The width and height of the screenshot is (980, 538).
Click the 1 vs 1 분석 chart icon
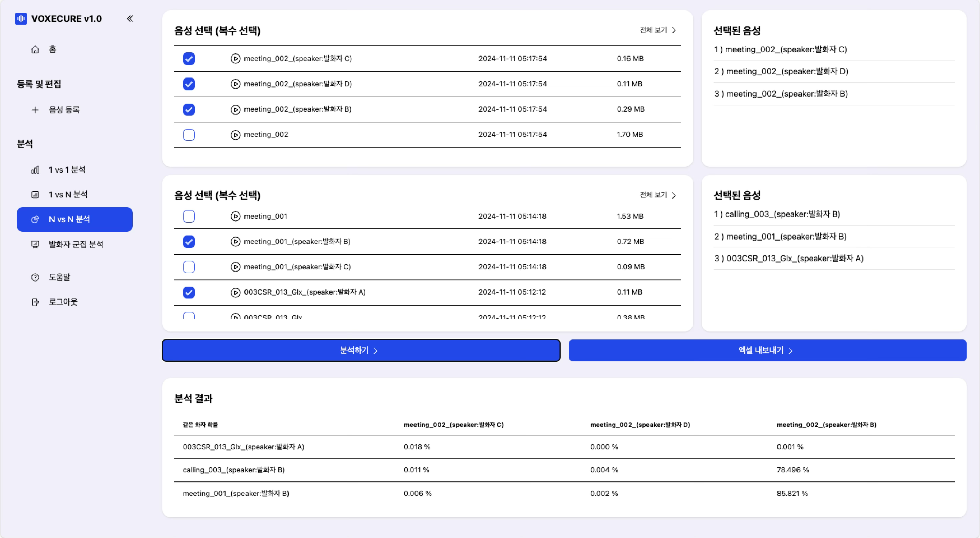[x=35, y=170]
